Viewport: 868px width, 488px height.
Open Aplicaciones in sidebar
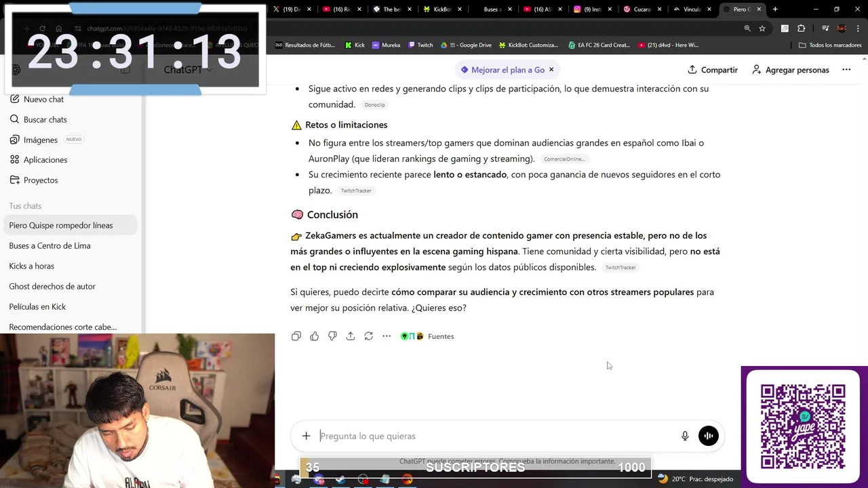point(39,160)
